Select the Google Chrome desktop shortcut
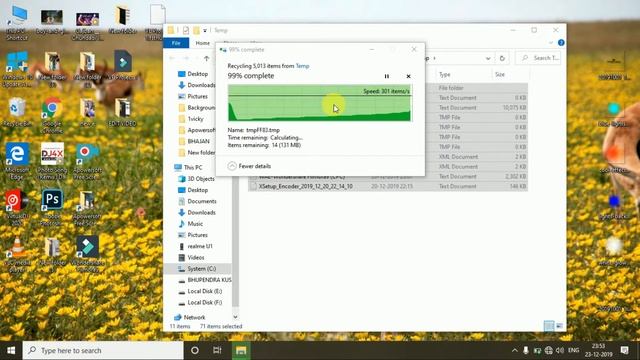This screenshot has height=360, width=640. pyautogui.click(x=52, y=116)
